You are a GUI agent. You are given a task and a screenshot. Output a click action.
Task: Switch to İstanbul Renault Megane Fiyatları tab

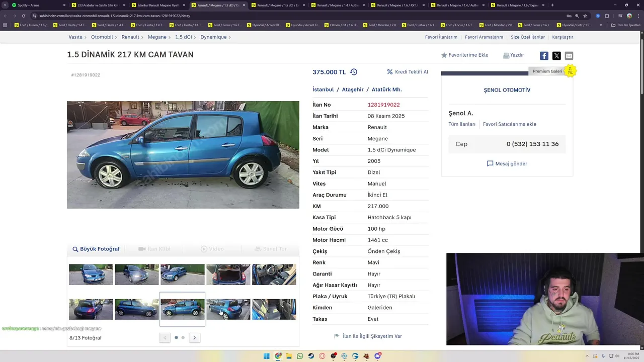coord(157,5)
